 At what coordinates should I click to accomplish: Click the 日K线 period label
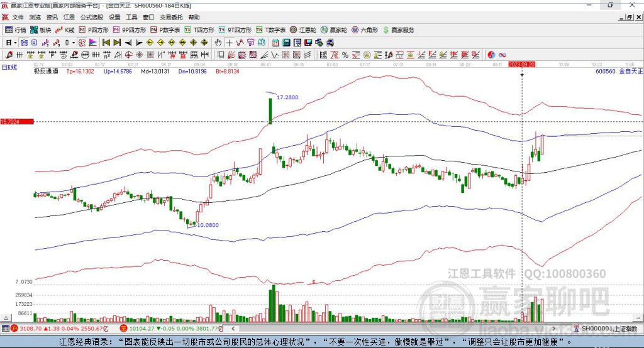9,67
